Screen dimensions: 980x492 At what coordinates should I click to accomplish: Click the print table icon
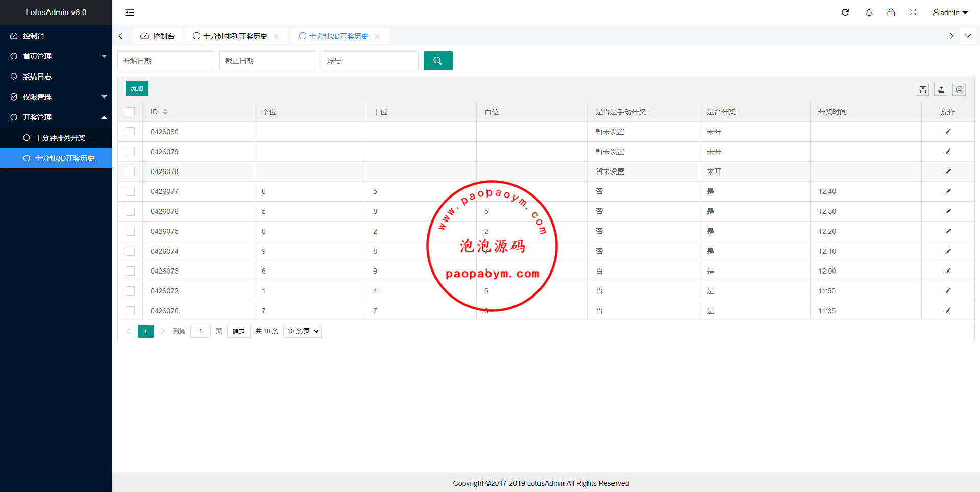960,90
